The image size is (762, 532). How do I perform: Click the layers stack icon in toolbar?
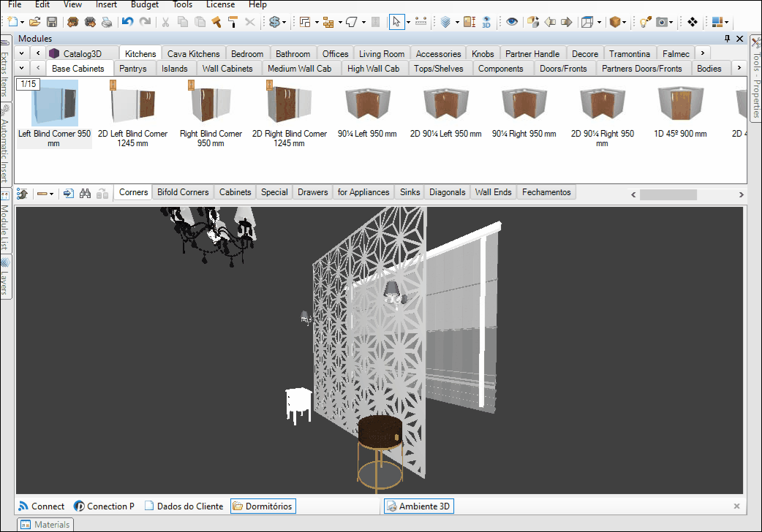[445, 22]
